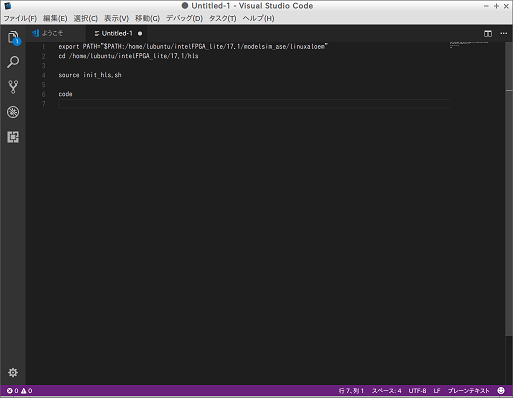Click UTF-8 encoding selector
Viewport: 513px width, 398px height.
click(x=417, y=391)
